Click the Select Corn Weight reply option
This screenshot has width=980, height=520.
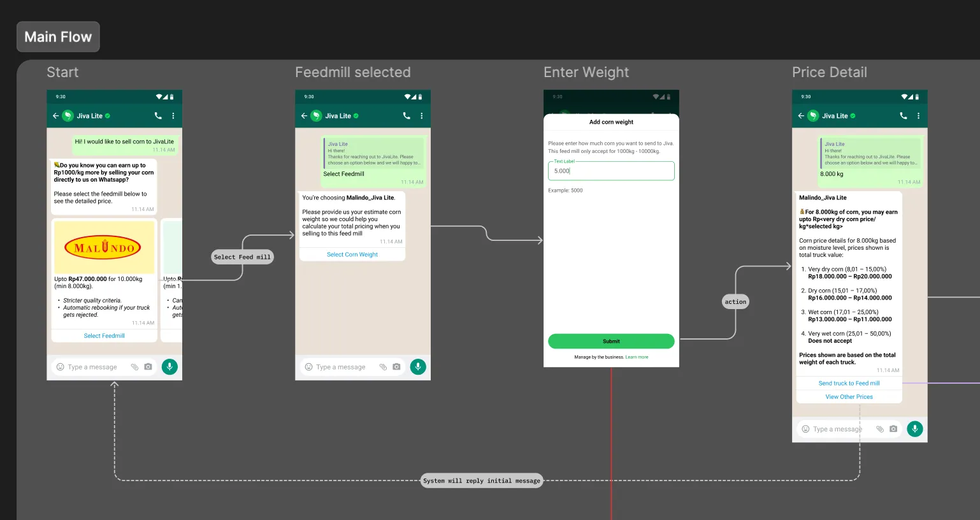(352, 254)
